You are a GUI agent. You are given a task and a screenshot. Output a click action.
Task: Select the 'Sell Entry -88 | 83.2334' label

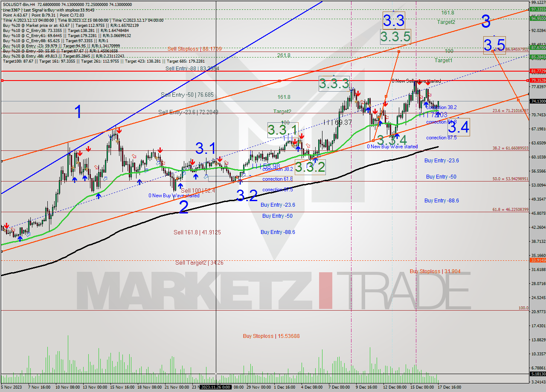[x=192, y=68]
